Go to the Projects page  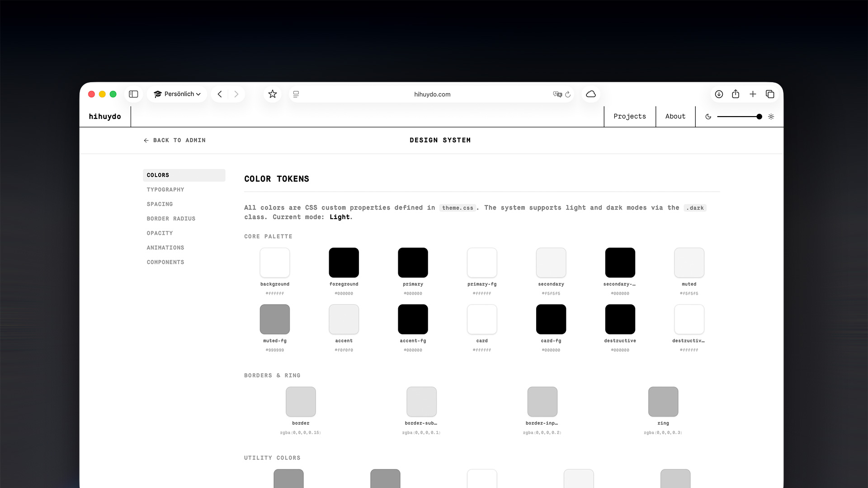click(x=629, y=116)
